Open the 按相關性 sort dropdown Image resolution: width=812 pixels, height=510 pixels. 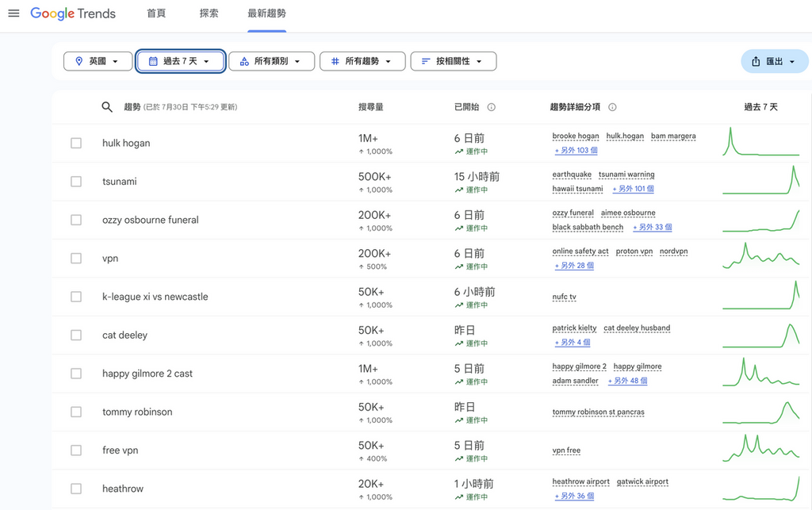click(454, 61)
